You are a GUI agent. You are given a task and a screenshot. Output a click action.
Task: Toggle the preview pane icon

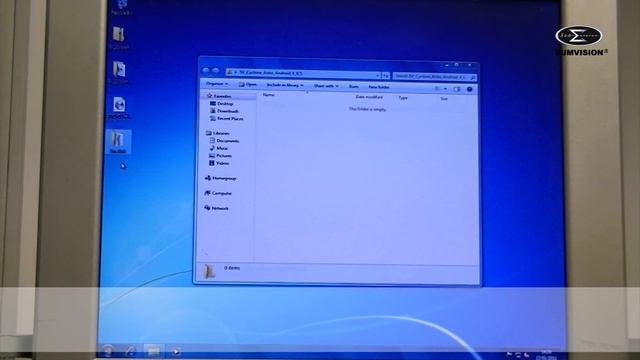click(457, 89)
